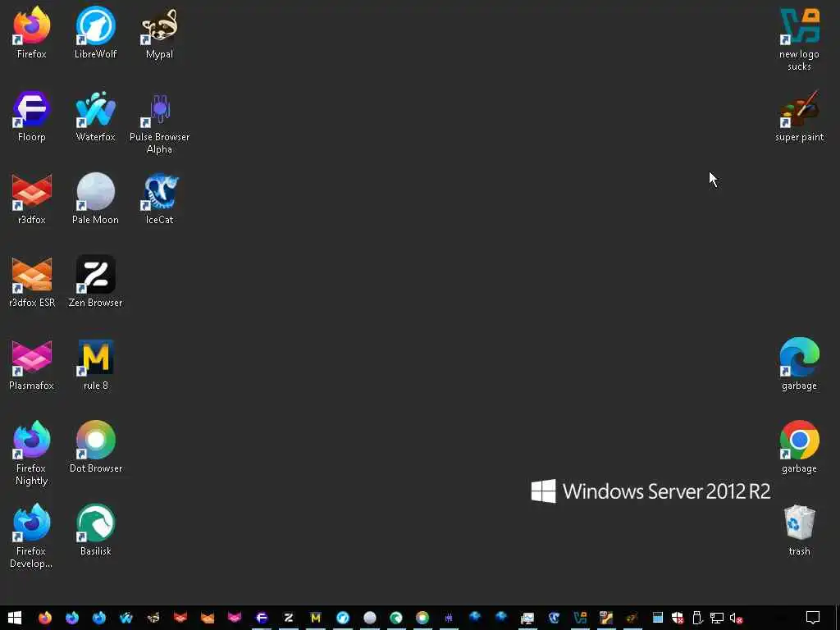The width and height of the screenshot is (840, 630).
Task: Open the Action Center notification icon
Action: [x=813, y=618]
